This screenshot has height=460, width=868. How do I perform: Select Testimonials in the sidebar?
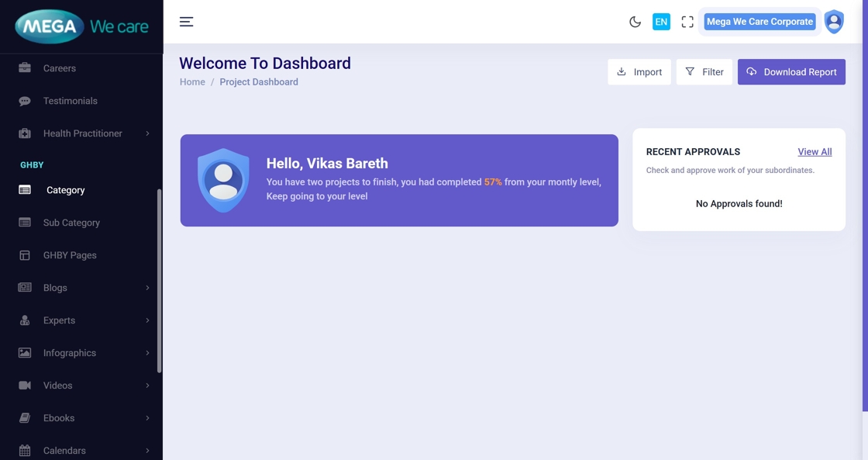[x=71, y=101]
